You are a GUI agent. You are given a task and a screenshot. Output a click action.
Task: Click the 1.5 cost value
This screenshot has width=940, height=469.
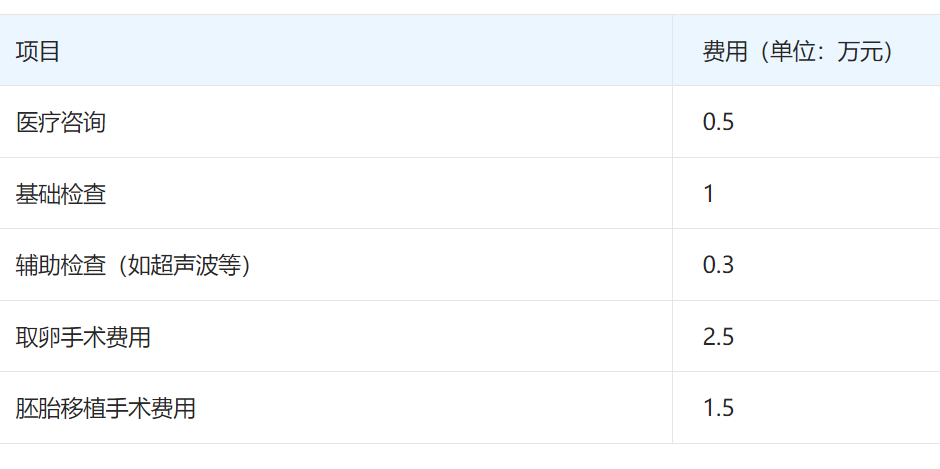pyautogui.click(x=718, y=408)
